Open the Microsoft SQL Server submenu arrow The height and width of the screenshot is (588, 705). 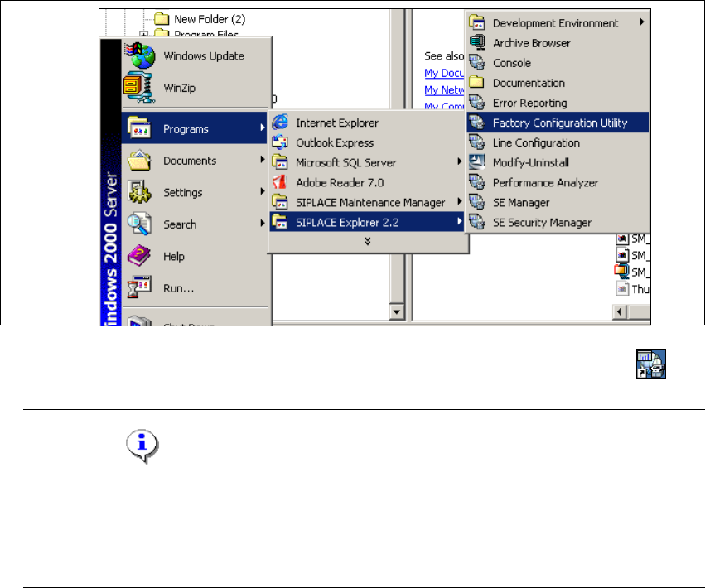459,161
